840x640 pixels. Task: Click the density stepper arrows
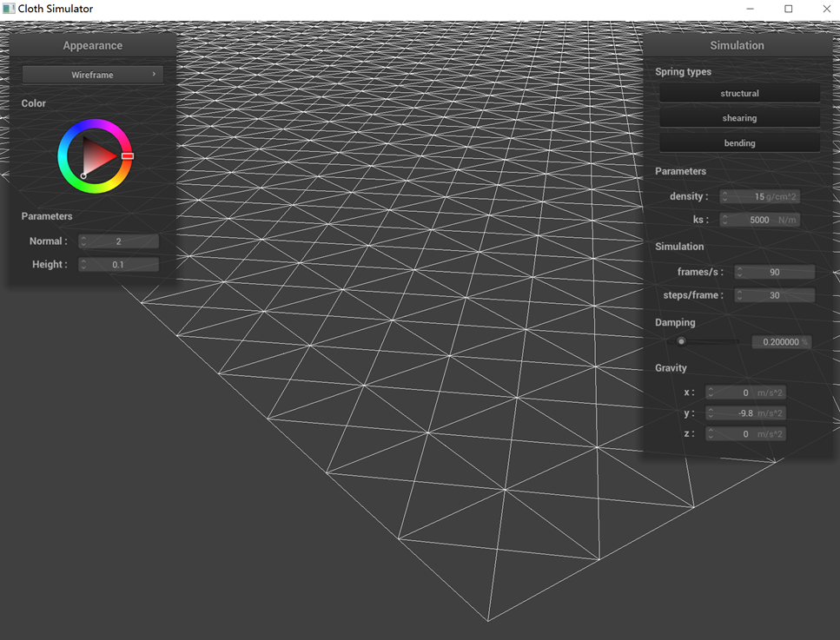click(x=726, y=197)
